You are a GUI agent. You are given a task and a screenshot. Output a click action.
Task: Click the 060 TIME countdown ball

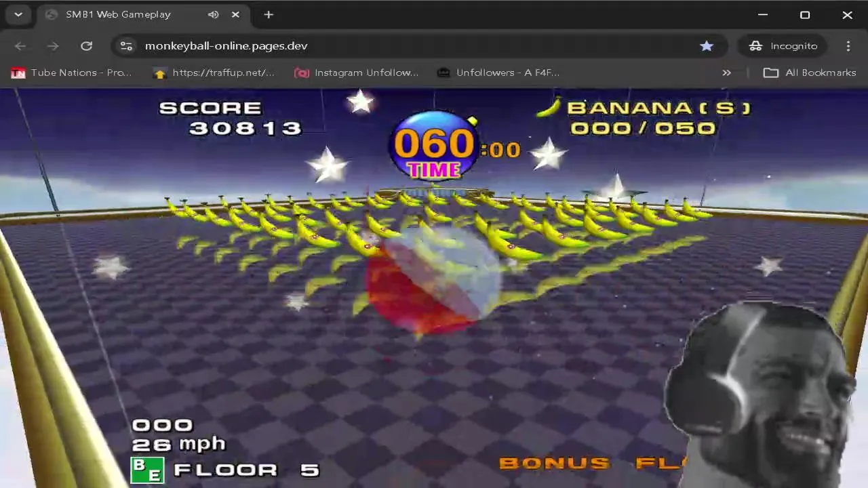[x=435, y=147]
